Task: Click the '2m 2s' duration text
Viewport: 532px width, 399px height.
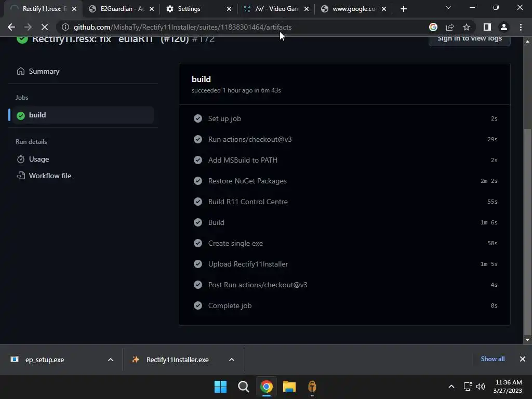Action: pyautogui.click(x=489, y=181)
